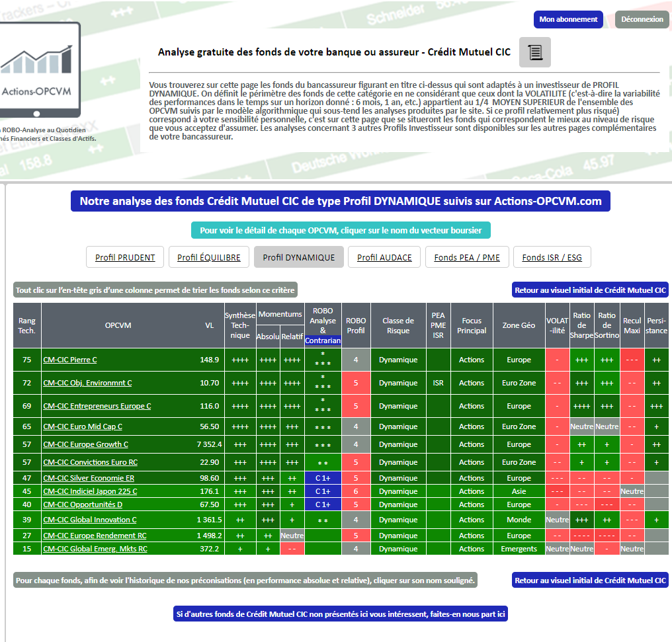Click the 'faites-en nous part ici' button
The image size is (672, 642).
[x=341, y=614]
